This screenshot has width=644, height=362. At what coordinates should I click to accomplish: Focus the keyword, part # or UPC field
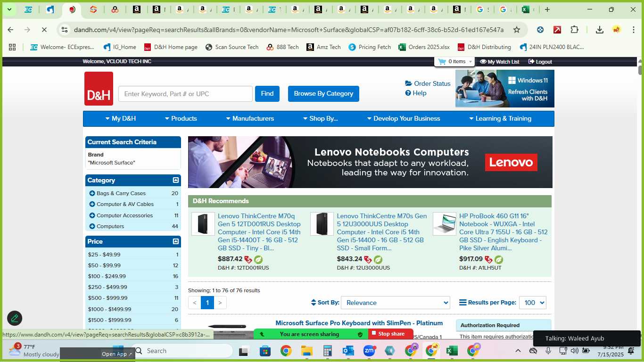click(x=185, y=94)
